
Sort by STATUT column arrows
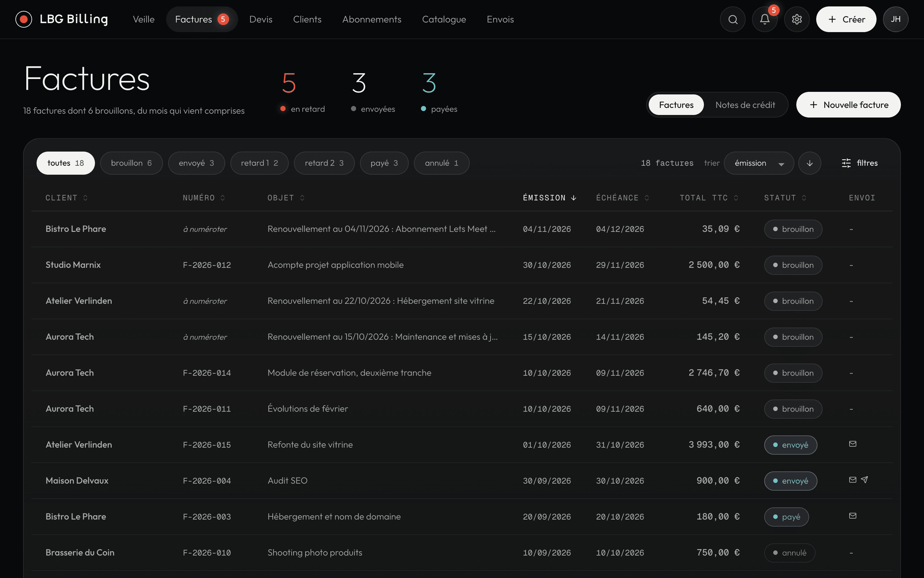(x=804, y=197)
